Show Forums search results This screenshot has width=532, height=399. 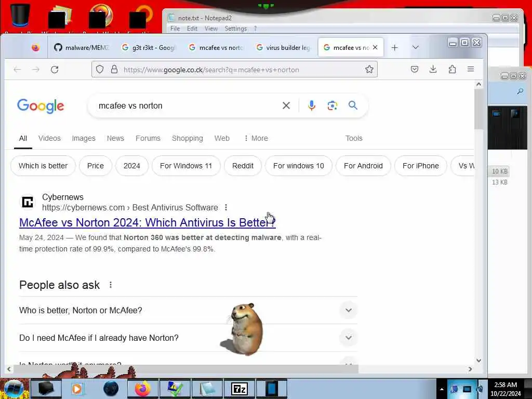point(148,138)
